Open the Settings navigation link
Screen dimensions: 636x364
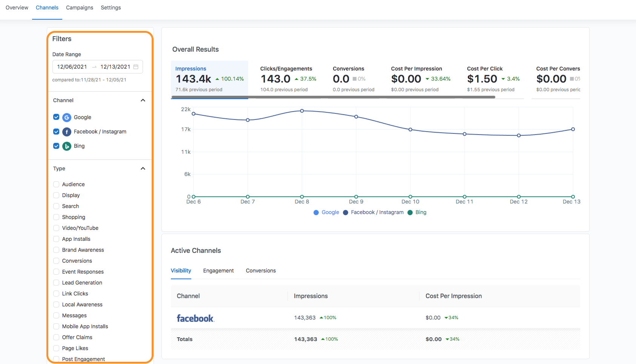coord(111,8)
